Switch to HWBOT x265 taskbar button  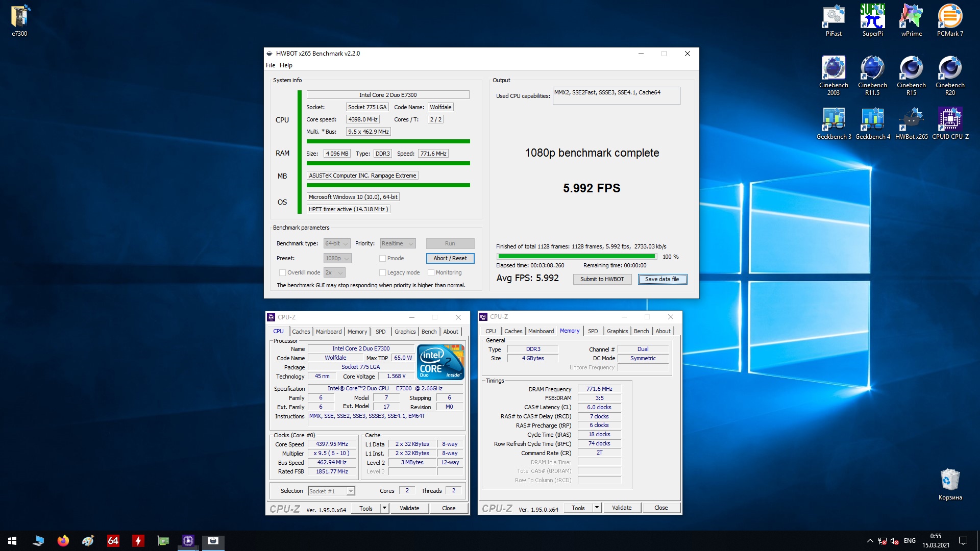213,541
